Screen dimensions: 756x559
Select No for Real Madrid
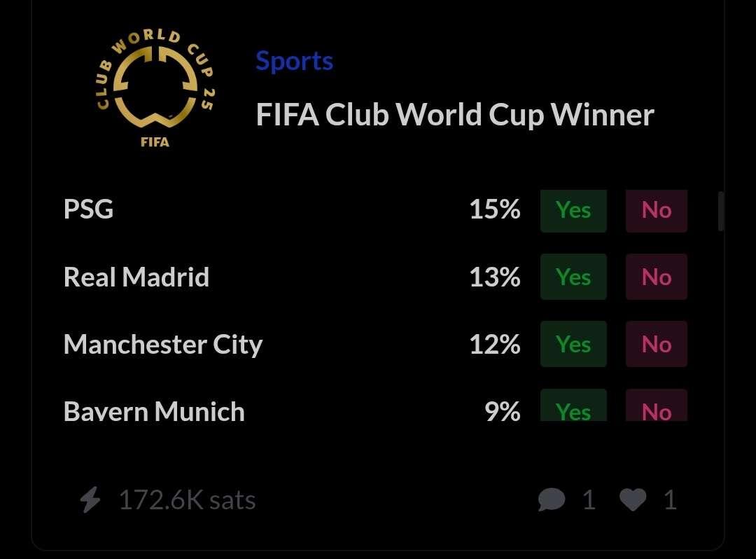click(x=656, y=277)
